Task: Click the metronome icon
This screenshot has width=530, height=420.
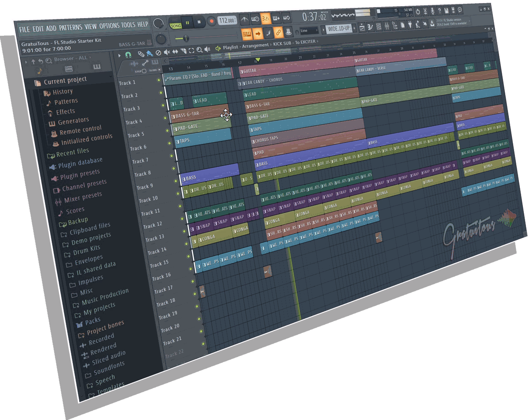Action: (245, 20)
